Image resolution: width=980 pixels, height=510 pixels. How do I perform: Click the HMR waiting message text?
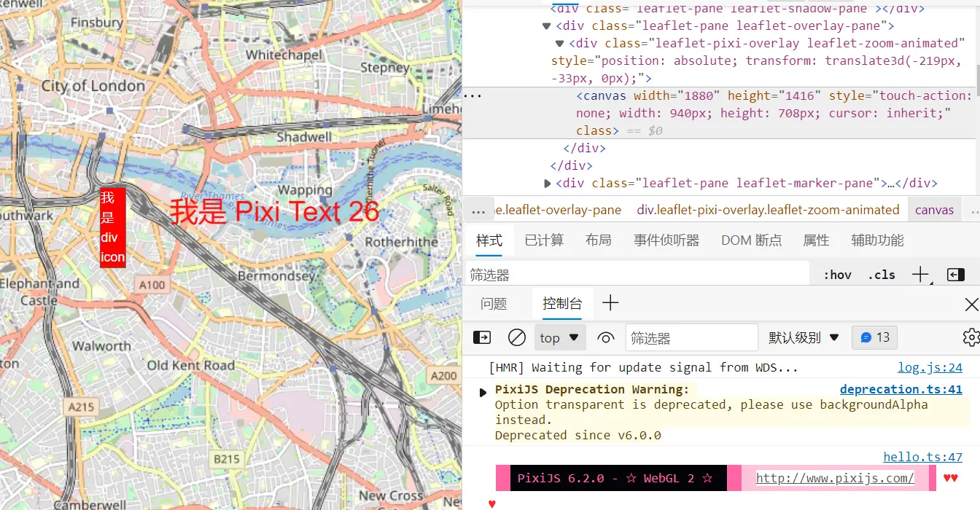pyautogui.click(x=643, y=368)
